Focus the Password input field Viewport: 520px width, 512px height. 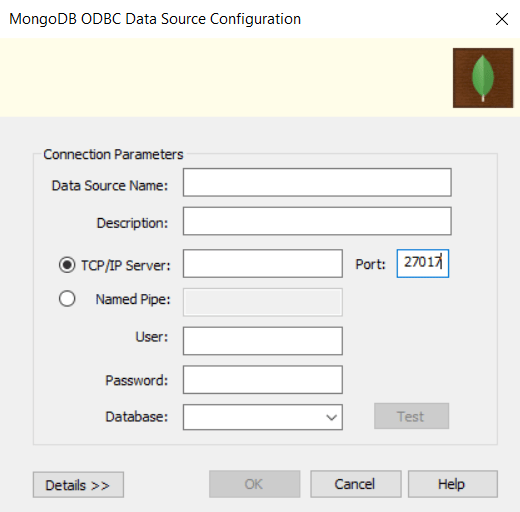(263, 380)
